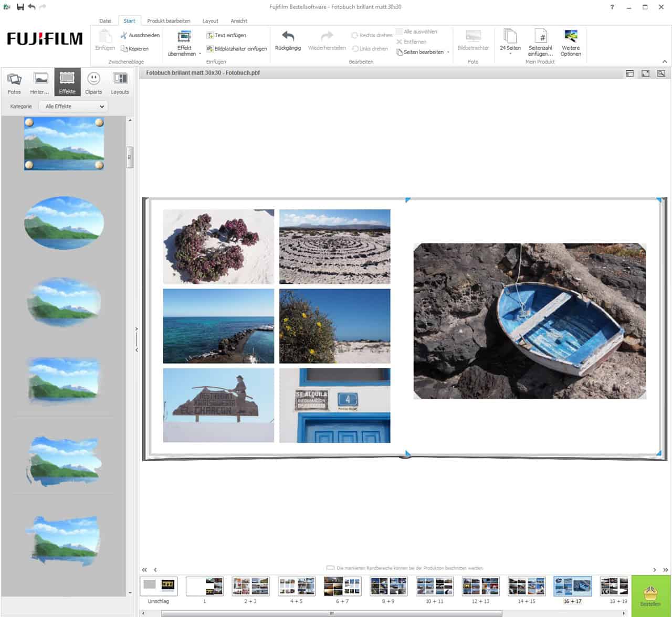672x617 pixels.
Task: Click Text einfügen in ribbon
Action: click(226, 35)
